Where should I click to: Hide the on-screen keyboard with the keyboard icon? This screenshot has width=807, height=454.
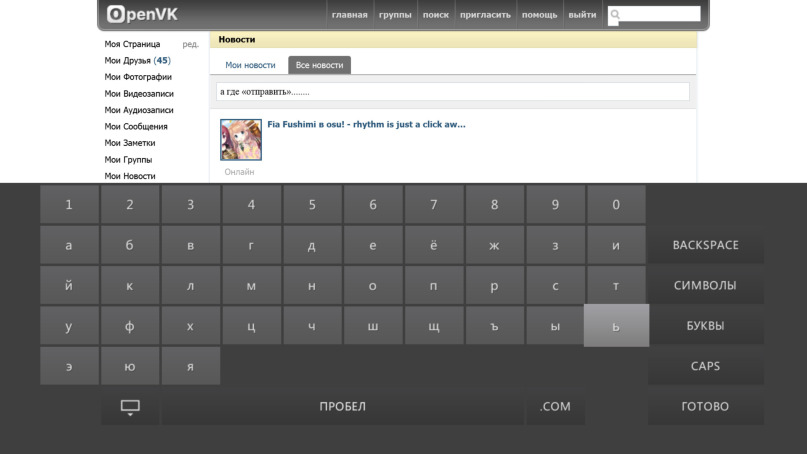(130, 407)
